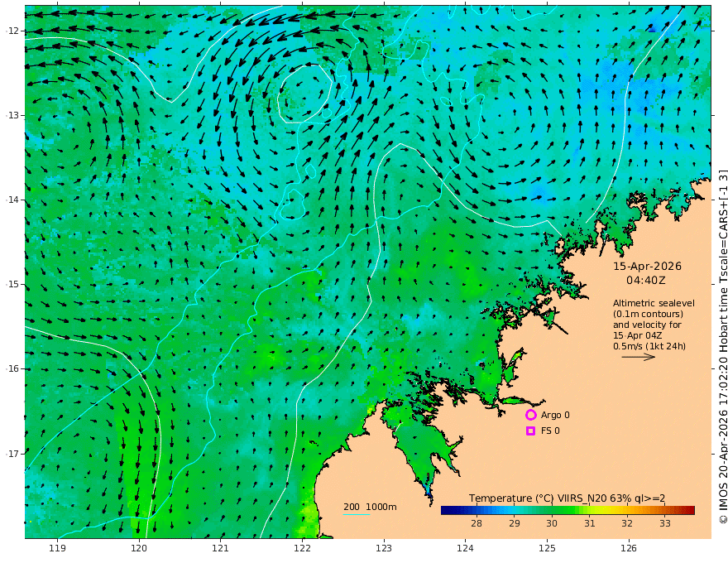This screenshot has height=563, width=728.
Task: Click the 28 value on the colorbar
Action: (477, 523)
